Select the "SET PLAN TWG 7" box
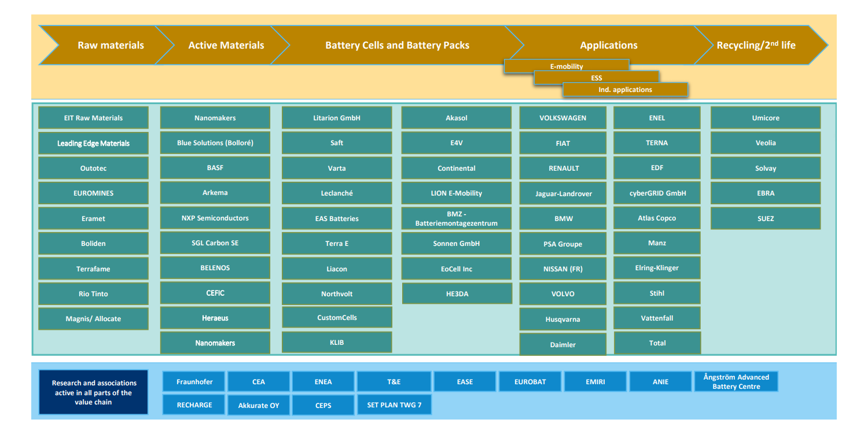Viewport: 868px width, 434px height. coord(394,405)
